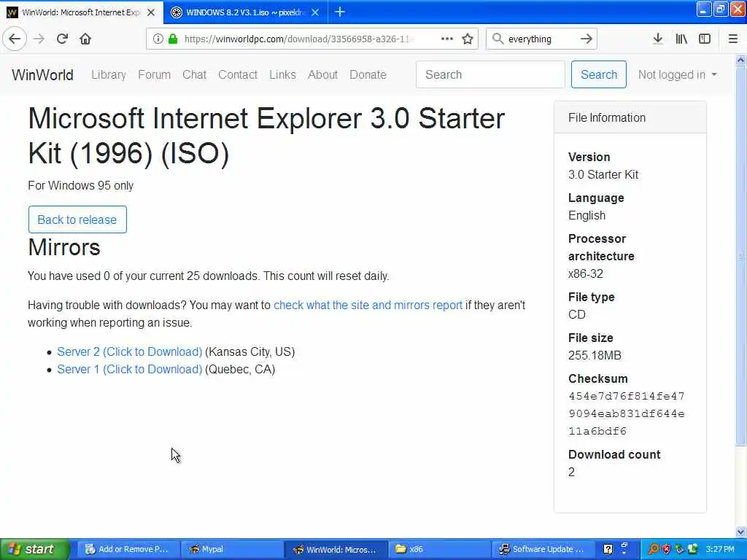The image size is (747, 560).
Task: Open the Downloads arrow icon
Action: (657, 39)
